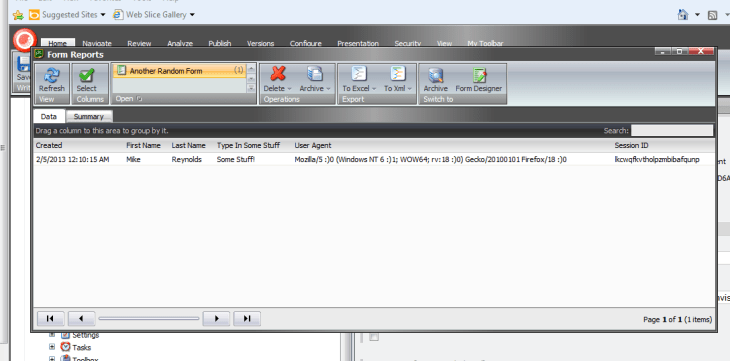This screenshot has width=730, height=361.
Task: Open the My Toolbar ribbon tab
Action: click(485, 43)
